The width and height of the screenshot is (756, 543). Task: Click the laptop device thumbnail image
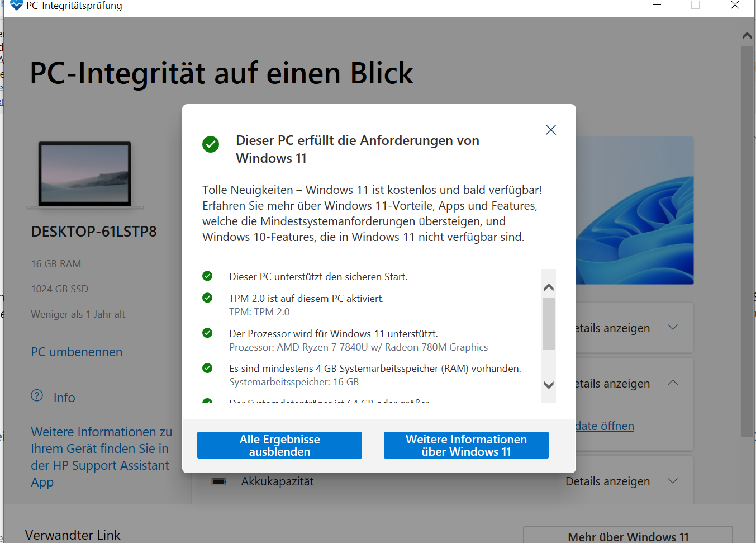pos(85,175)
